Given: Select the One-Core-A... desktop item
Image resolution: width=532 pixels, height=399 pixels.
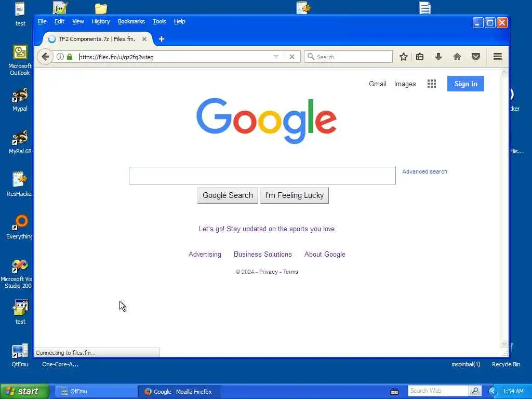Looking at the screenshot, I should coord(60,364).
